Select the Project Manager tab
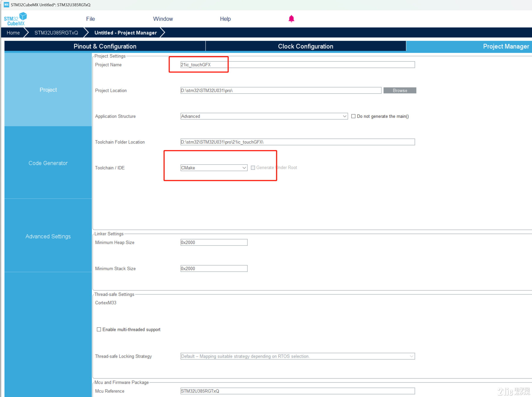The image size is (532, 397). point(469,46)
